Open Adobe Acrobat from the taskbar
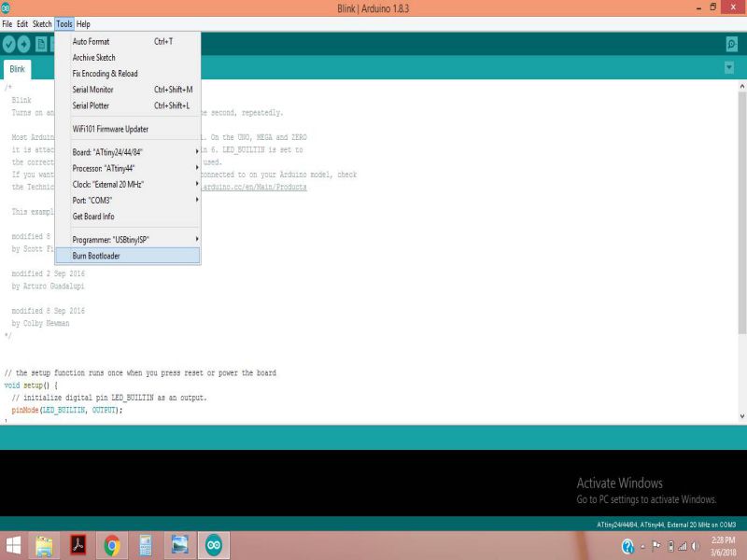The image size is (747, 560). [78, 546]
